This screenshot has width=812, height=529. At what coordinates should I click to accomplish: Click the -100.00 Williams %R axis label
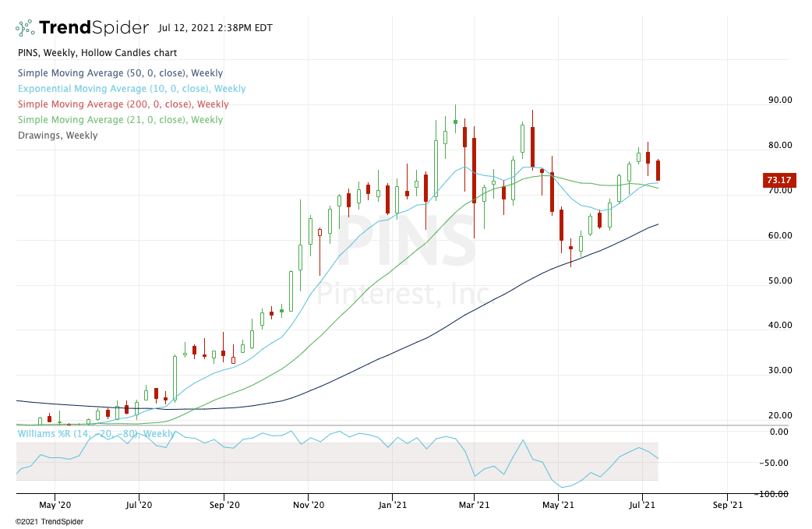point(771,494)
